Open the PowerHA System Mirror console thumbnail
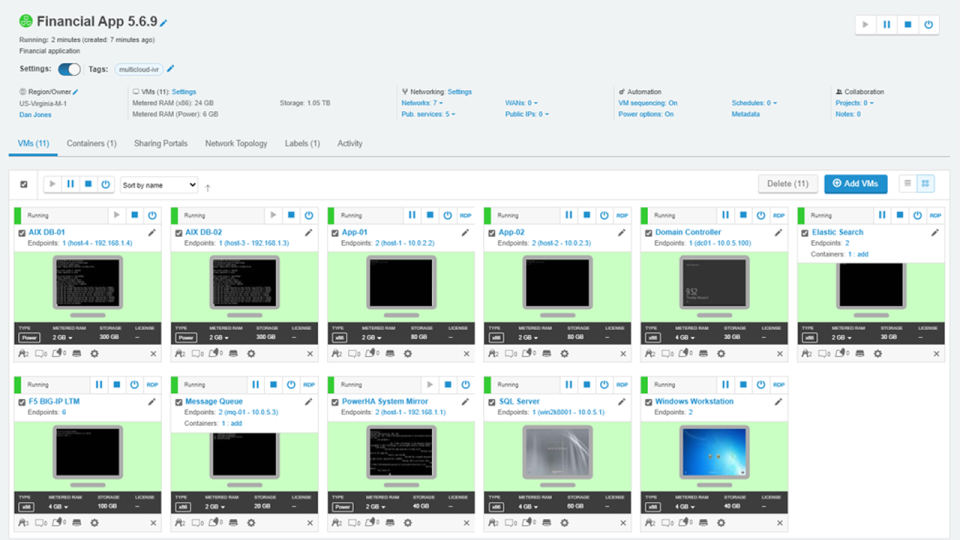 [x=401, y=453]
